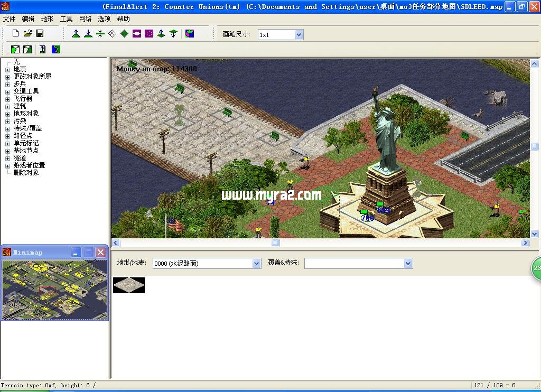Close the Minimap window

click(100, 252)
